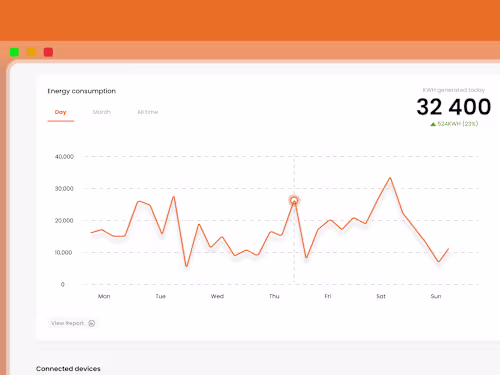The height and width of the screenshot is (375, 500).
Task: Click the green up-triangle next to 524KWH
Action: pyautogui.click(x=433, y=124)
